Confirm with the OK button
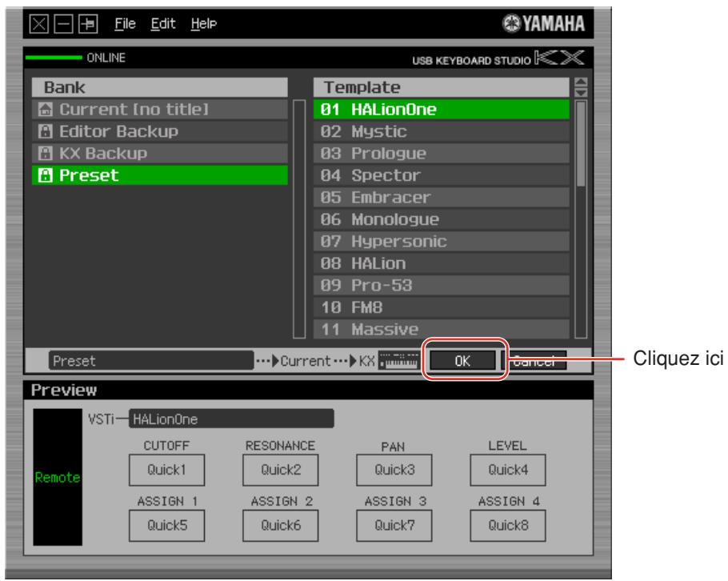Viewport: 728px width, 581px height. point(462,361)
